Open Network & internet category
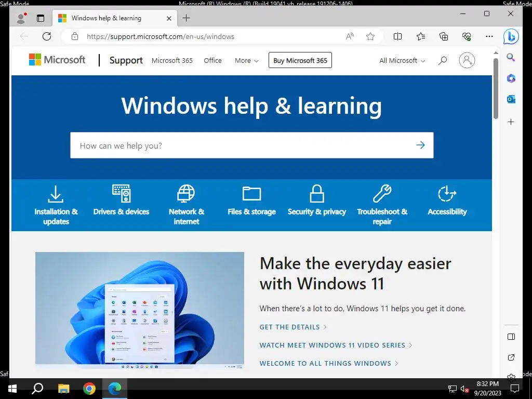Viewport: 532px width, 399px height. click(x=187, y=205)
